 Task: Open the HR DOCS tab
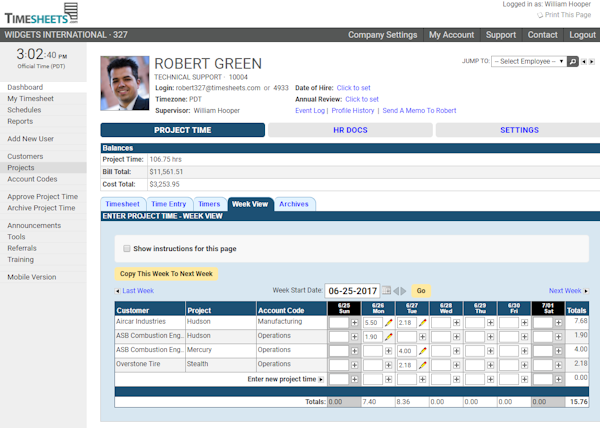coord(350,130)
